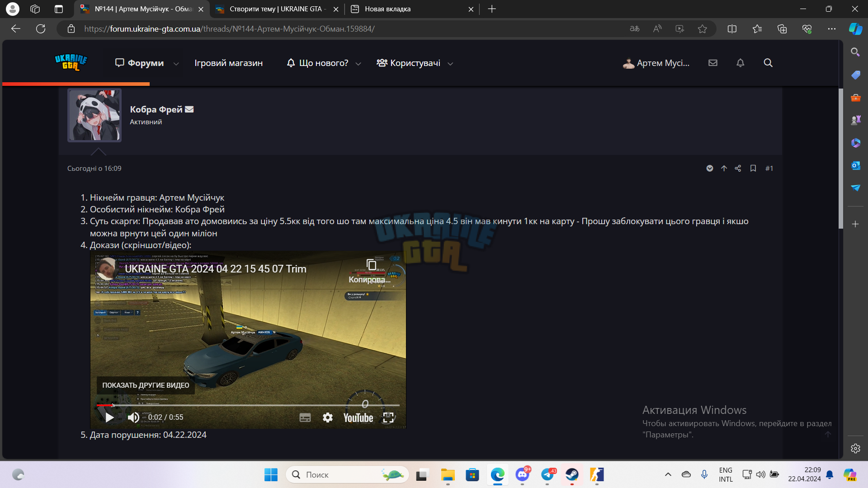Expand Що нового? dropdown chevron

tap(359, 64)
